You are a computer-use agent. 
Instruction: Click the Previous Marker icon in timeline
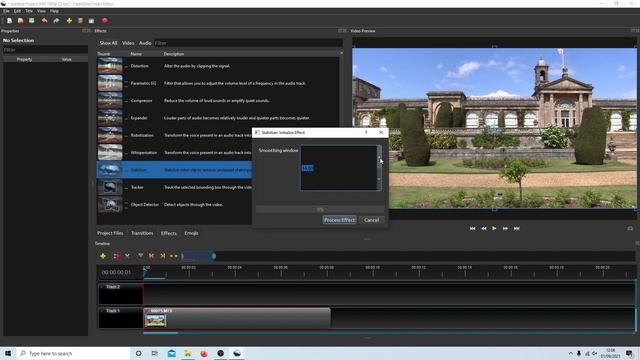[151, 256]
